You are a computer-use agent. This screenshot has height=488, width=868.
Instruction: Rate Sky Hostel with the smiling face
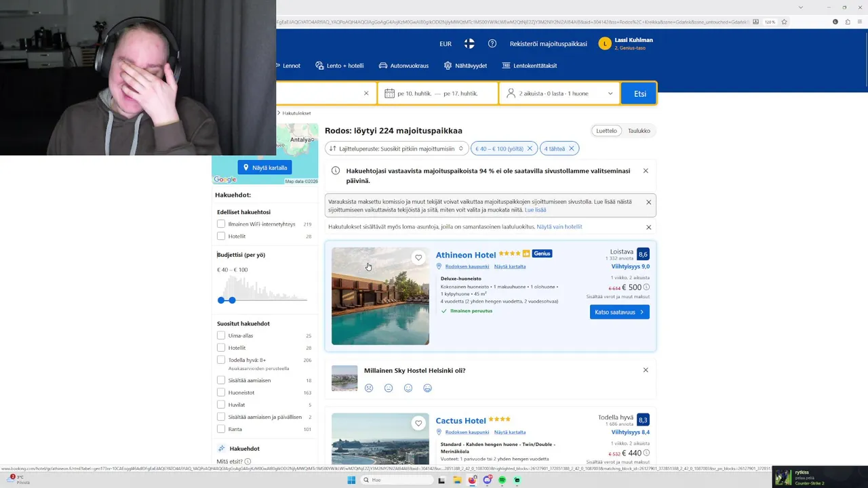[408, 388]
